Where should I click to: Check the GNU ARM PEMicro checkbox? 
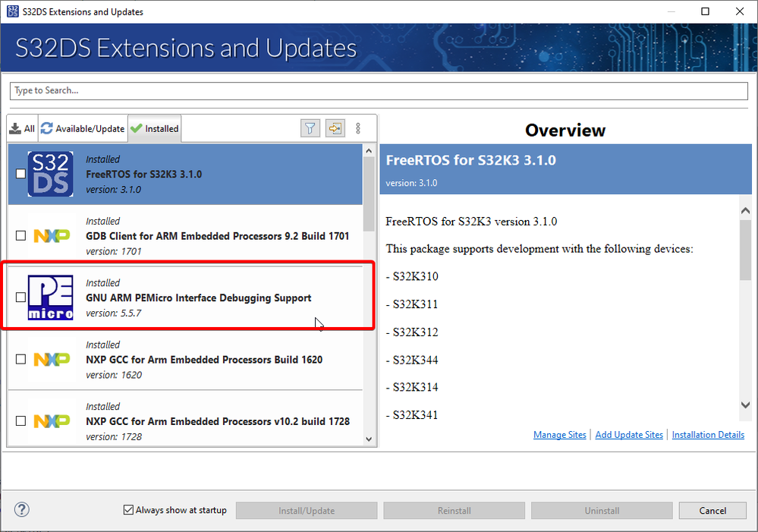tap(20, 297)
